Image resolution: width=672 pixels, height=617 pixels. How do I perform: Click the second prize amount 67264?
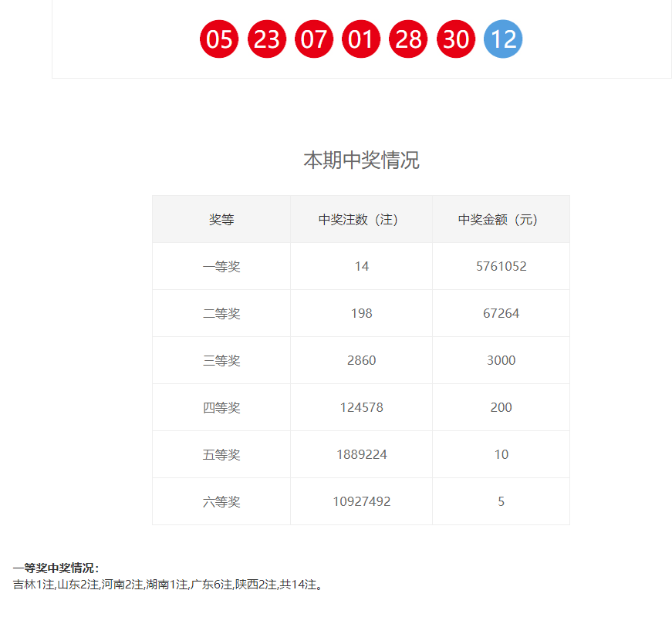click(501, 313)
